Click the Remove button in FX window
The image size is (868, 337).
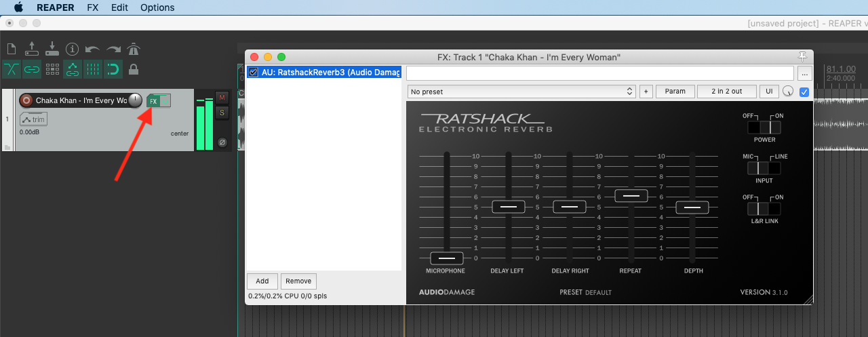click(x=298, y=281)
